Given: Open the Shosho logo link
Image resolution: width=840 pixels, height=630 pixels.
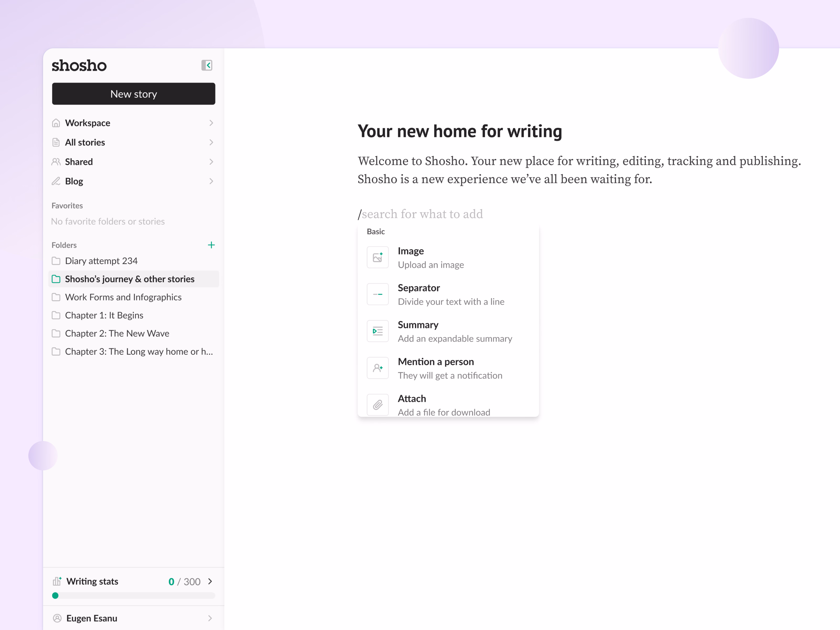Looking at the screenshot, I should point(79,65).
